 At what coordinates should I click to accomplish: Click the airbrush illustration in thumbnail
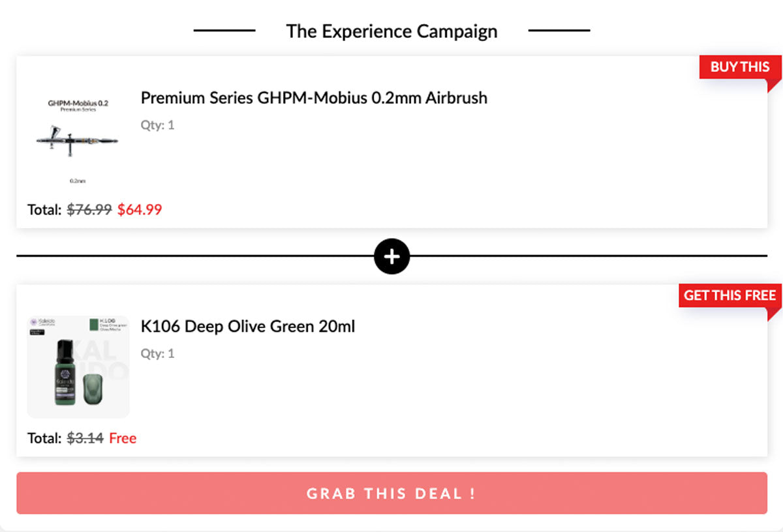[77, 140]
